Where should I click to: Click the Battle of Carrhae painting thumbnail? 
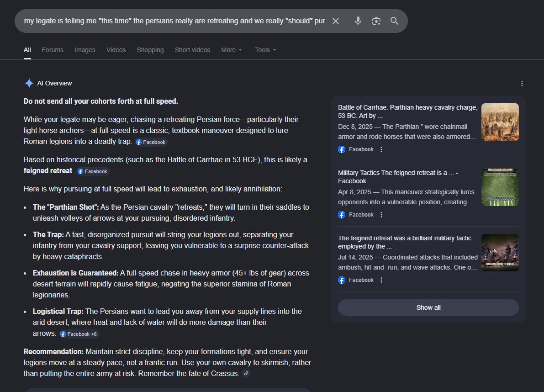pyautogui.click(x=500, y=122)
